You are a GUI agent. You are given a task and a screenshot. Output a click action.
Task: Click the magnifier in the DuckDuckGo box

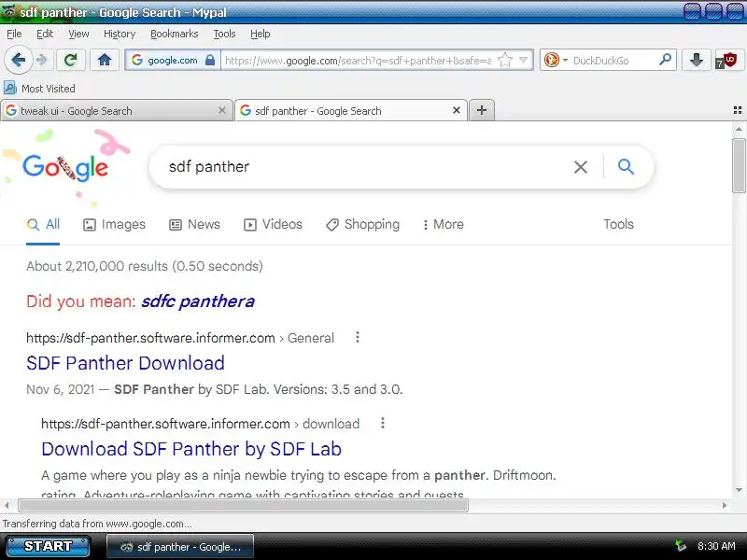click(x=665, y=60)
